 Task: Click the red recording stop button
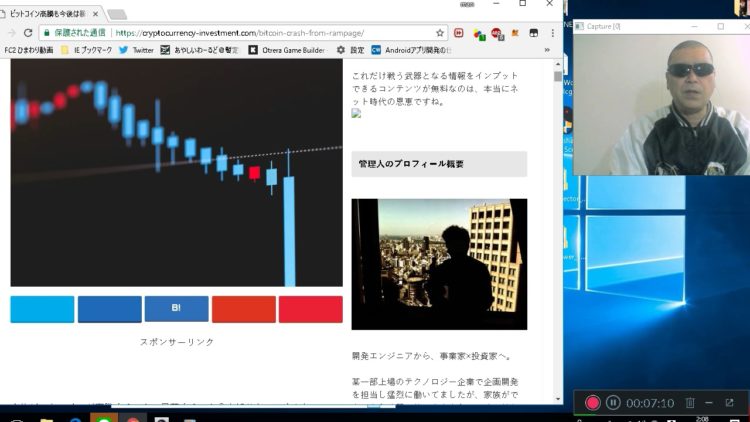tap(592, 402)
